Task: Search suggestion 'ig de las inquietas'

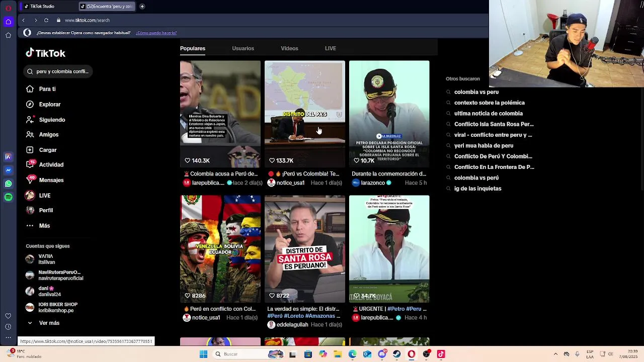Action: (x=477, y=189)
